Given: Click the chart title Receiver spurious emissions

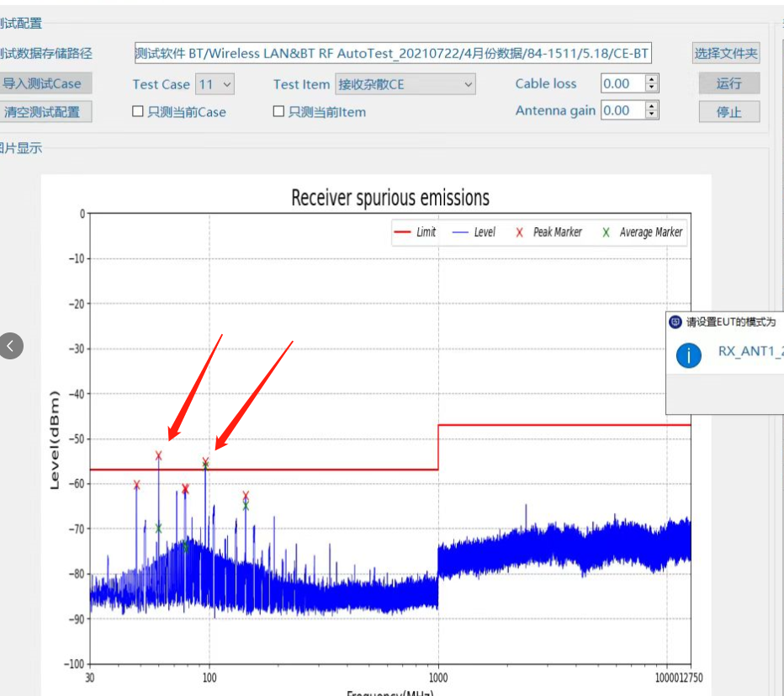Looking at the screenshot, I should pos(390,198).
